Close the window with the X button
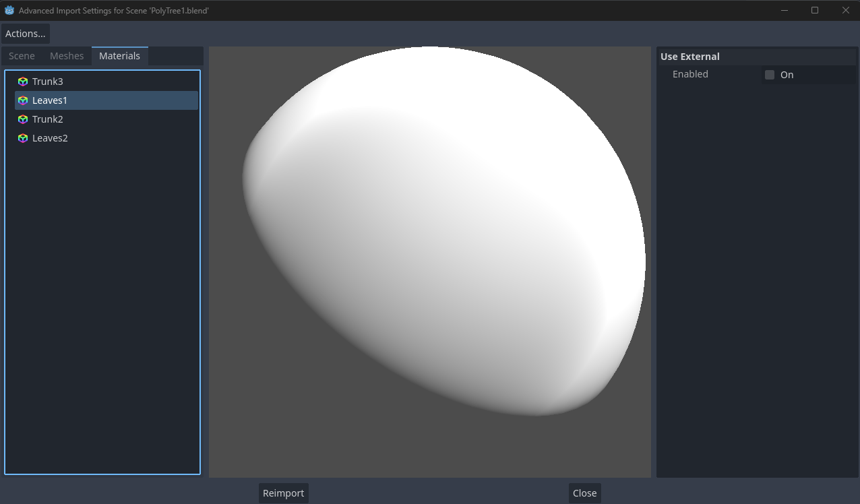The width and height of the screenshot is (860, 504). pos(845,10)
